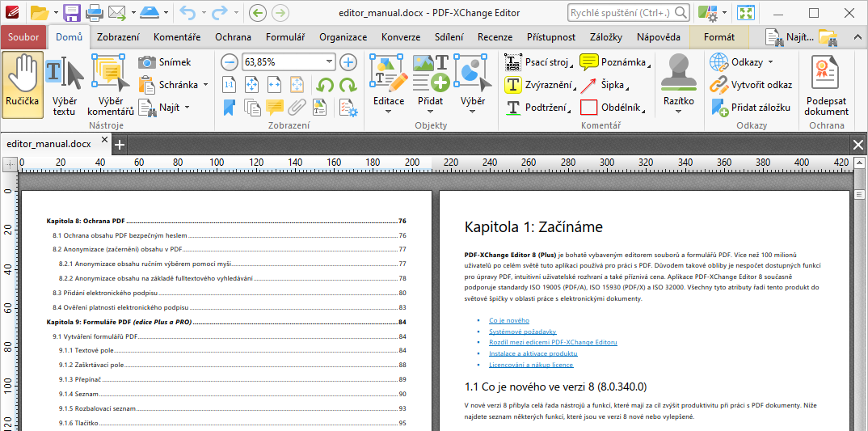Select the Šipka arrow tool
Viewport: 868px width, 431px height.
[605, 85]
